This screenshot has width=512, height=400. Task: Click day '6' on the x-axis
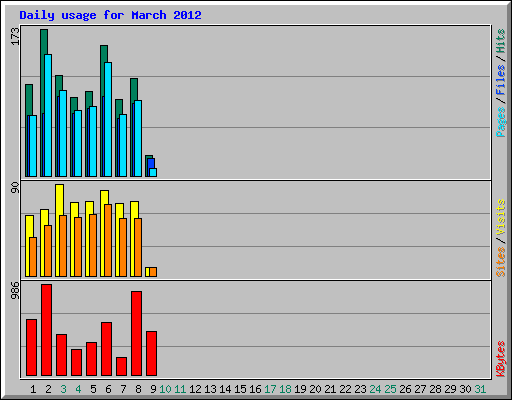pos(108,389)
